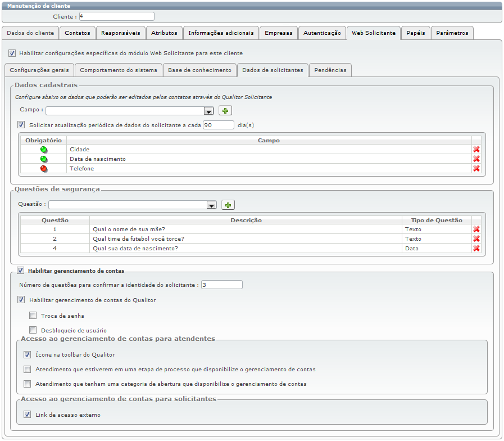This screenshot has height=441, width=504.
Task: Check Atendimento que estiverem em uma etapa de processo
Action: 28,369
